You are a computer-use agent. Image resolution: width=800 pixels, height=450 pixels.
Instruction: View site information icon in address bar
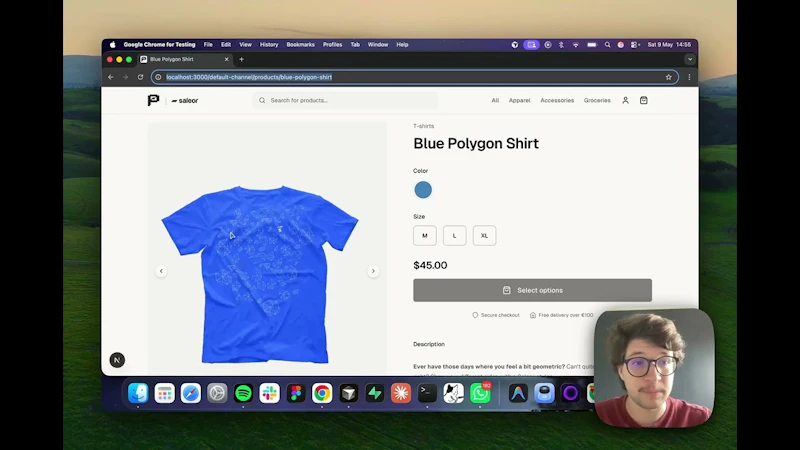158,77
